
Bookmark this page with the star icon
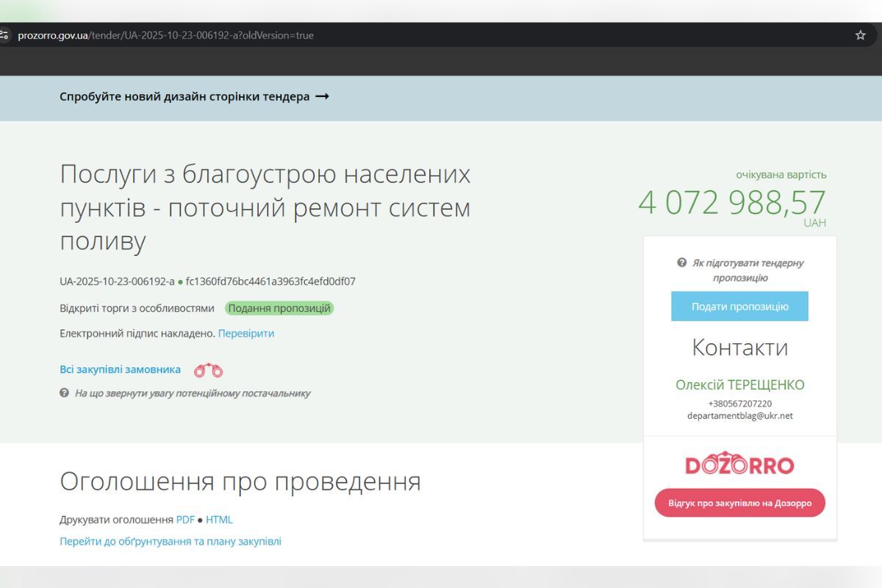860,35
